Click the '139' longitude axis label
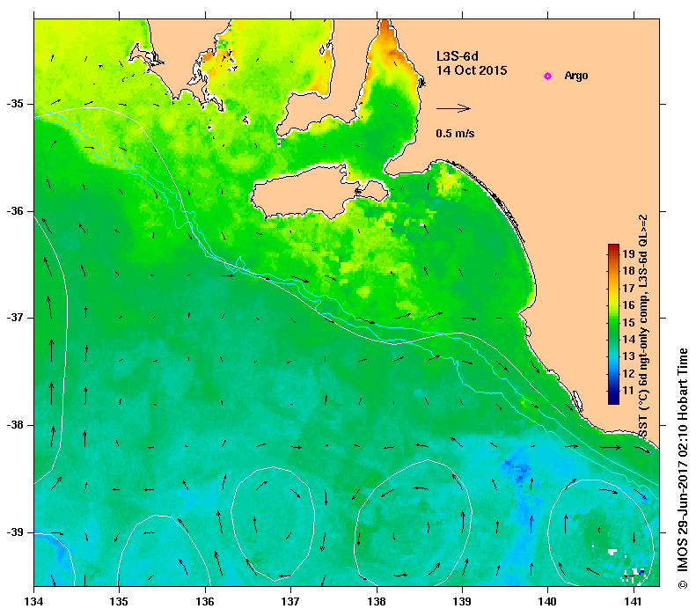Viewport: 696px width, 616px height. coord(463,602)
